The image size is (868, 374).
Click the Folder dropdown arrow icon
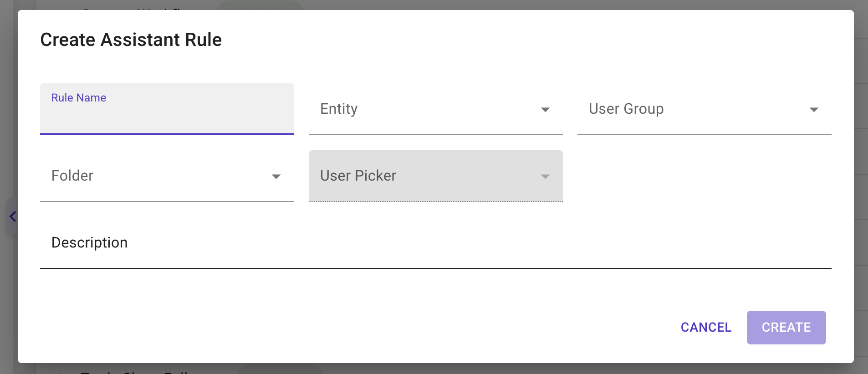276,177
